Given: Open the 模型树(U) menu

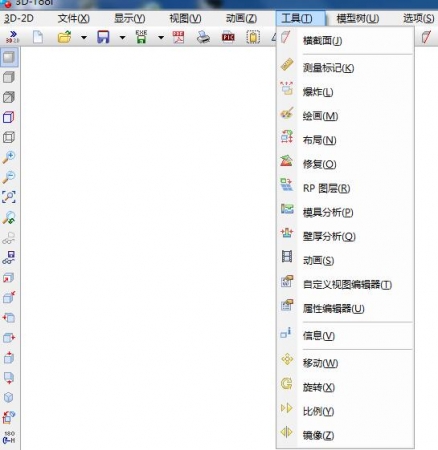Looking at the screenshot, I should click(358, 18).
